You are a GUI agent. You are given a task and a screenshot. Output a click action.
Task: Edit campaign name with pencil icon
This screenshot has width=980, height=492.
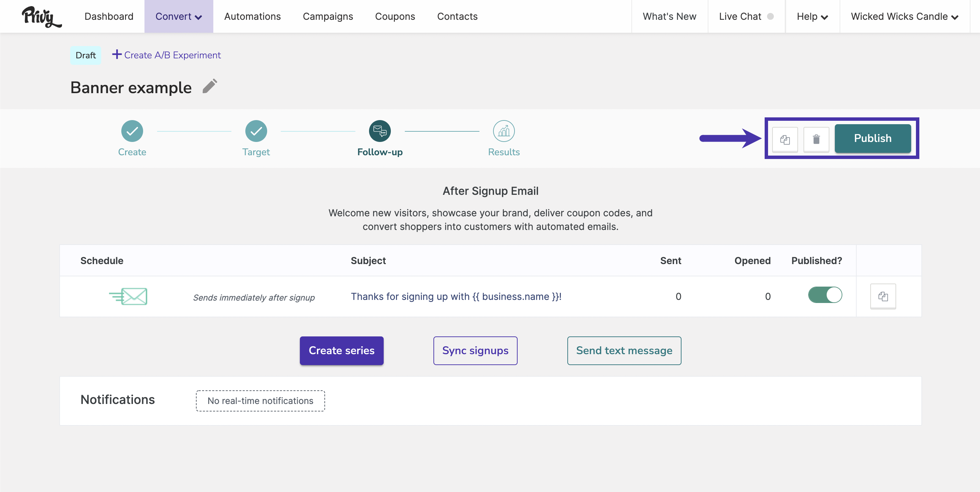click(x=210, y=86)
